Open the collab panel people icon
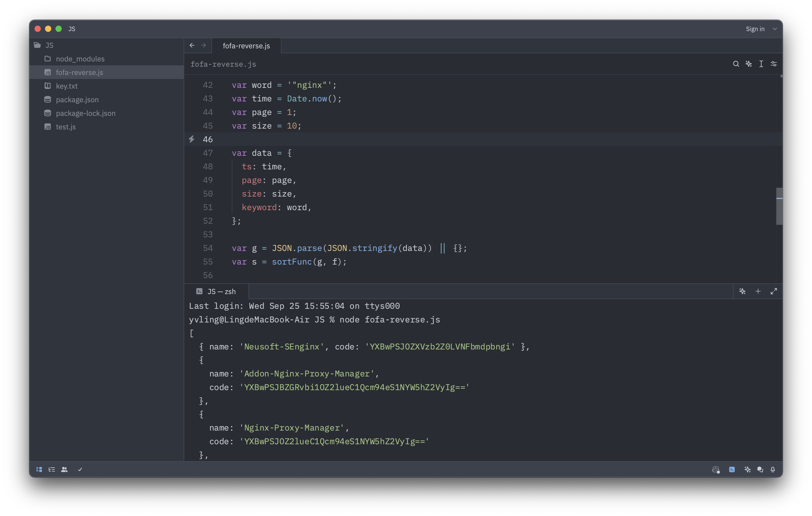 click(64, 469)
